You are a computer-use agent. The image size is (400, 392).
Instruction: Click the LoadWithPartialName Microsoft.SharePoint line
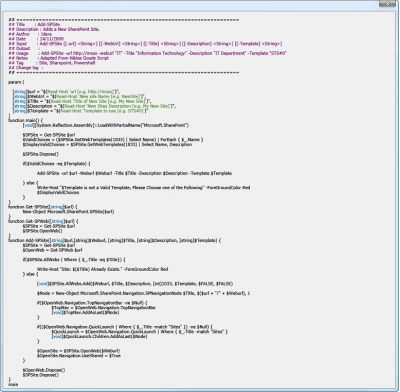[x=106, y=125]
